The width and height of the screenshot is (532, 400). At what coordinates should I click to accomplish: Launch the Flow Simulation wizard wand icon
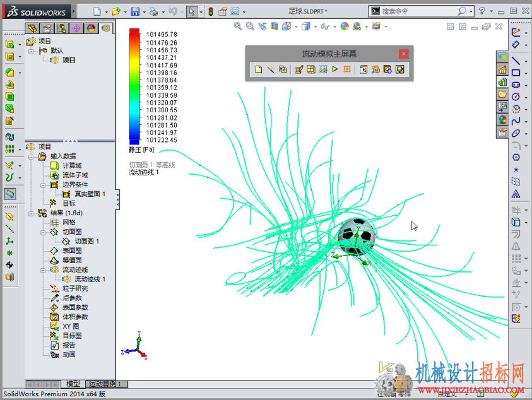click(x=270, y=69)
